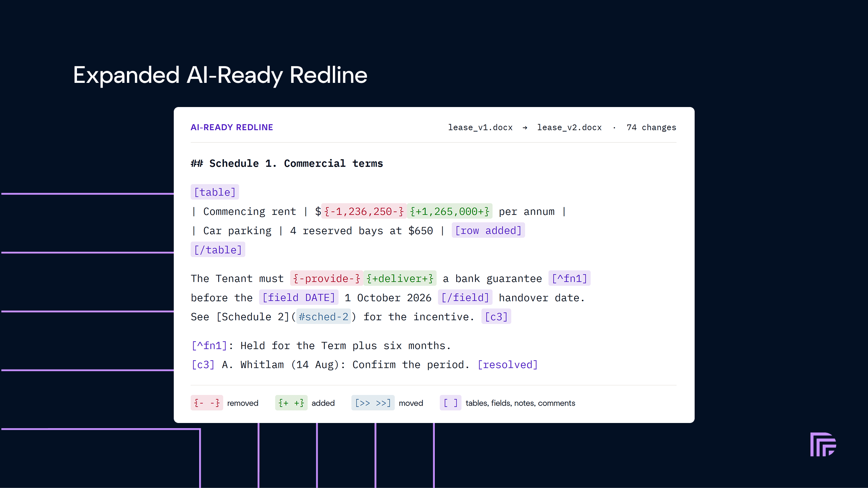Screen dimensions: 868x488
Task: Click the #sched-2 link anchor
Action: point(323,316)
